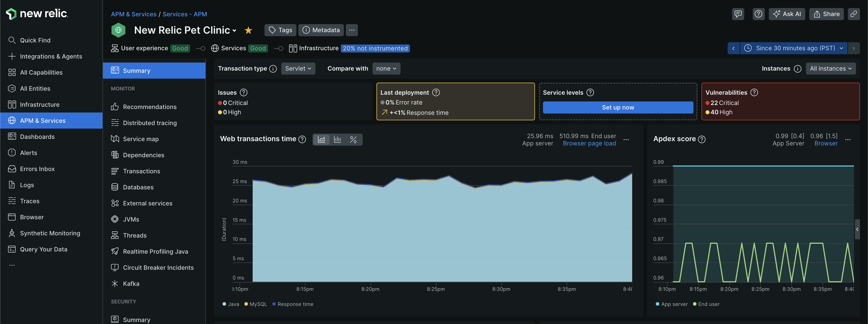Switch chart to area line view
Viewport: 868px width, 324px height.
[x=321, y=139]
